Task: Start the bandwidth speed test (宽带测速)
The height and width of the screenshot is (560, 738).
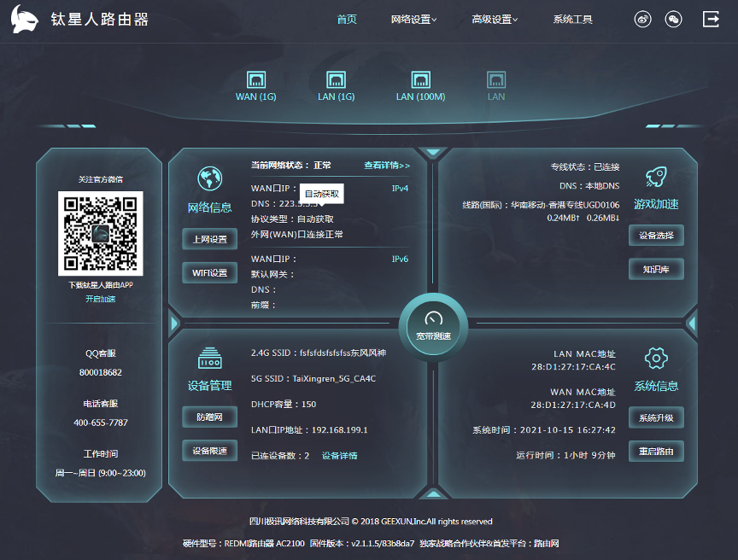Action: click(433, 324)
